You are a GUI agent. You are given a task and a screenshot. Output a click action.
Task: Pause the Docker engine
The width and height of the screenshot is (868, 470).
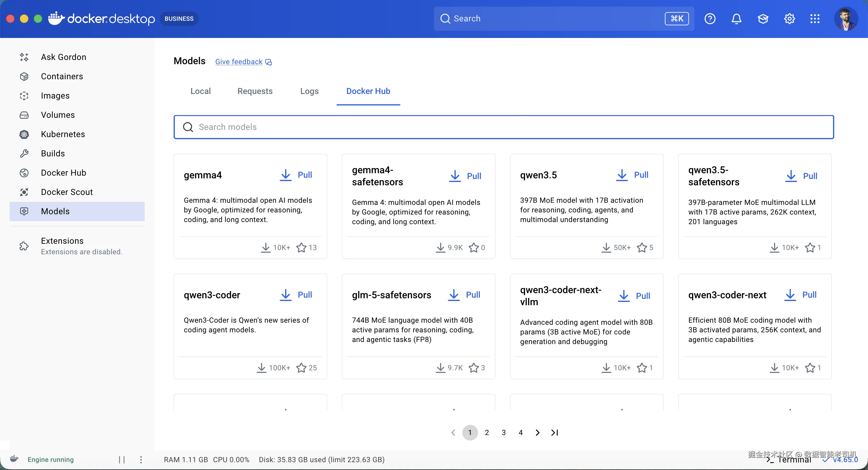(122, 459)
